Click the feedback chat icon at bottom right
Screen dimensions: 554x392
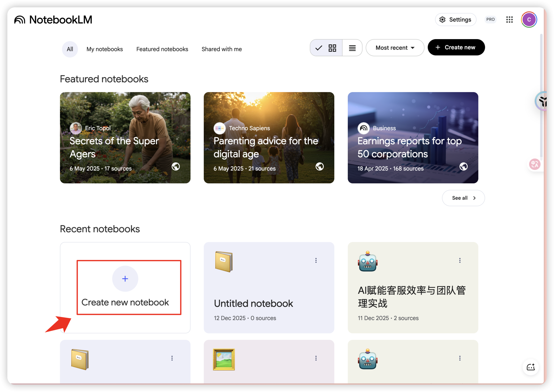(531, 367)
